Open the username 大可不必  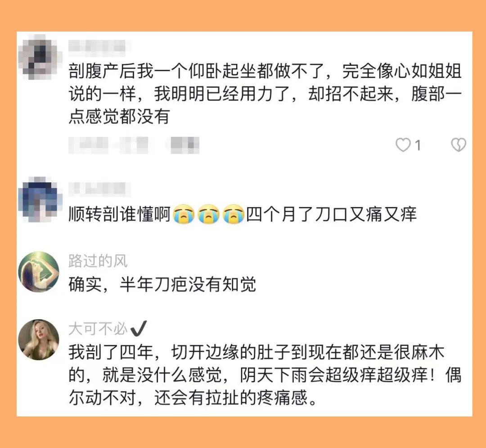pyautogui.click(x=98, y=329)
